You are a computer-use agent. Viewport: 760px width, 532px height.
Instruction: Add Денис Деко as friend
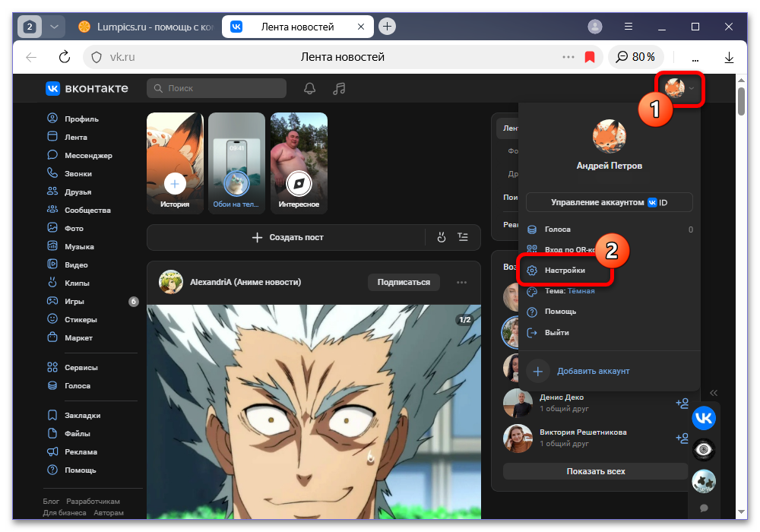[682, 403]
